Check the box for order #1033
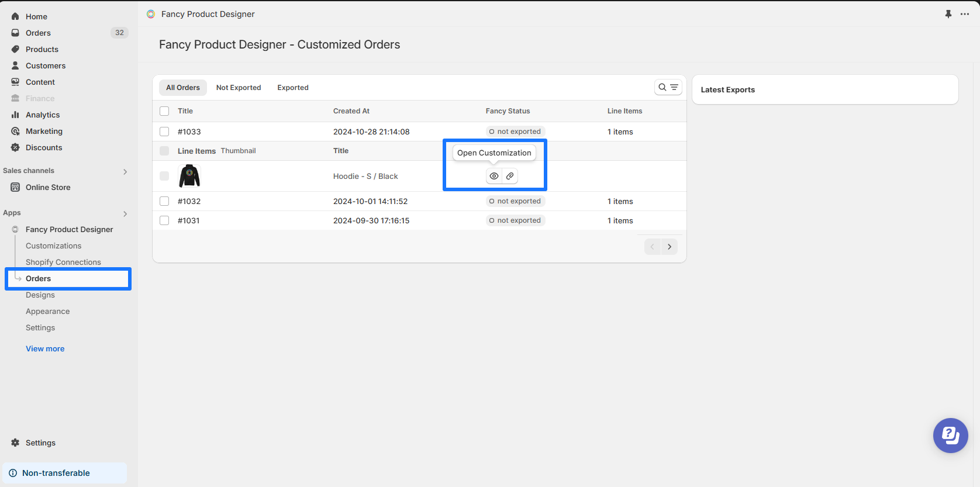The image size is (980, 487). [164, 132]
